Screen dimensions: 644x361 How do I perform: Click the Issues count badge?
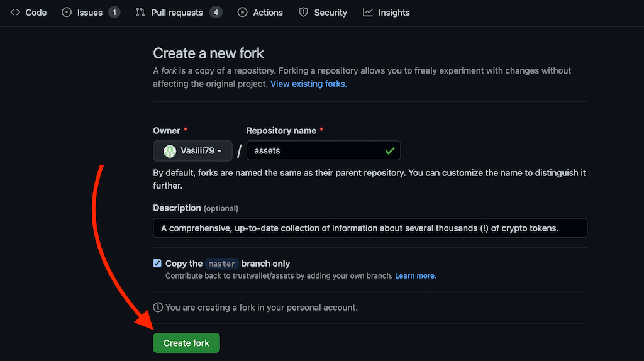(x=114, y=13)
